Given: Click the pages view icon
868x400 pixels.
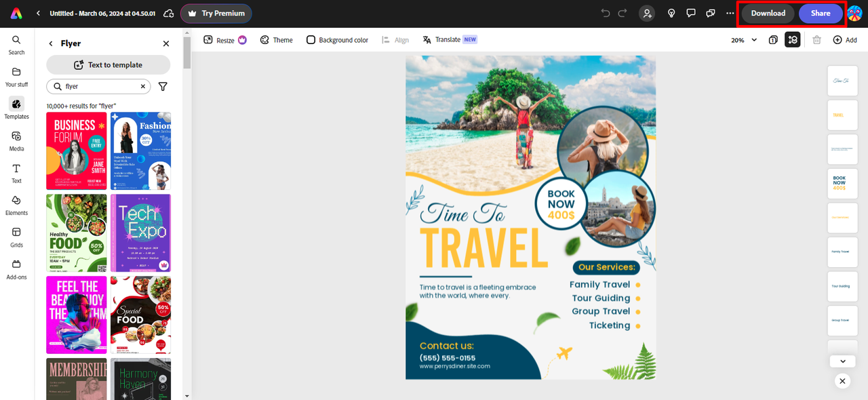Looking at the screenshot, I should (774, 40).
